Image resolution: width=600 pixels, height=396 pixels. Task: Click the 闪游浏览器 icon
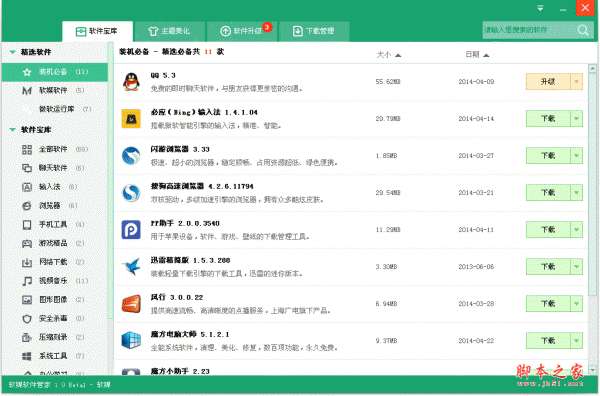coord(131,156)
